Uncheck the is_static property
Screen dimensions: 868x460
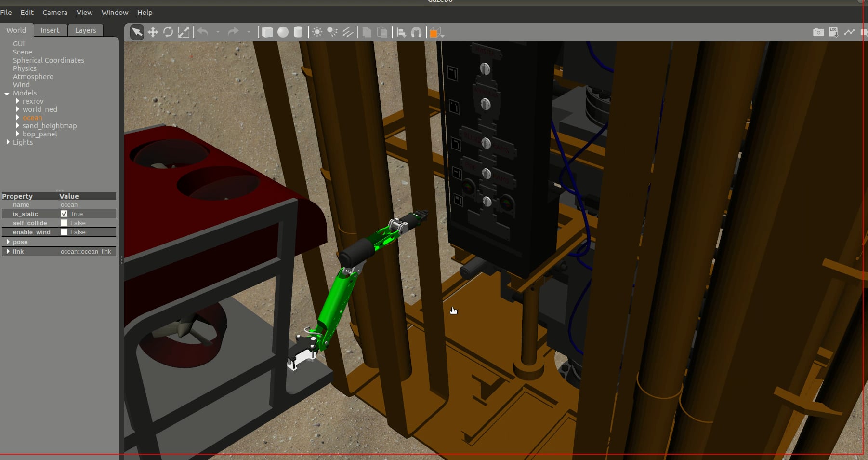coord(65,214)
